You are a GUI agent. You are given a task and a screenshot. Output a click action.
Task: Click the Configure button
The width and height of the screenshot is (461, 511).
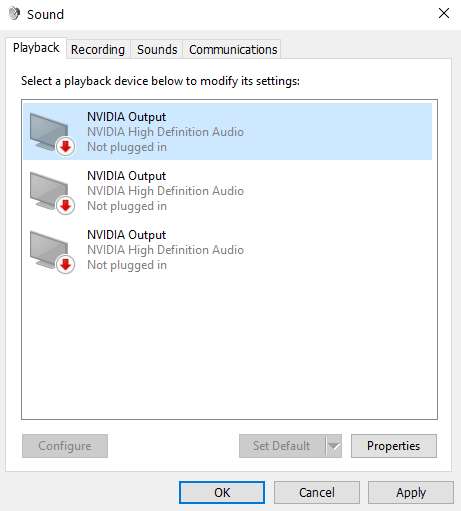coord(65,446)
